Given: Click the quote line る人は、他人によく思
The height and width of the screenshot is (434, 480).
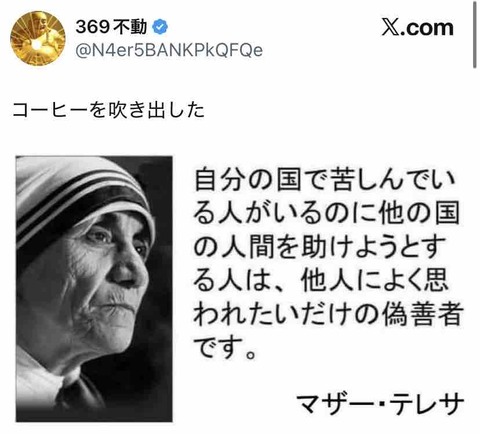Looking at the screenshot, I should [320, 280].
